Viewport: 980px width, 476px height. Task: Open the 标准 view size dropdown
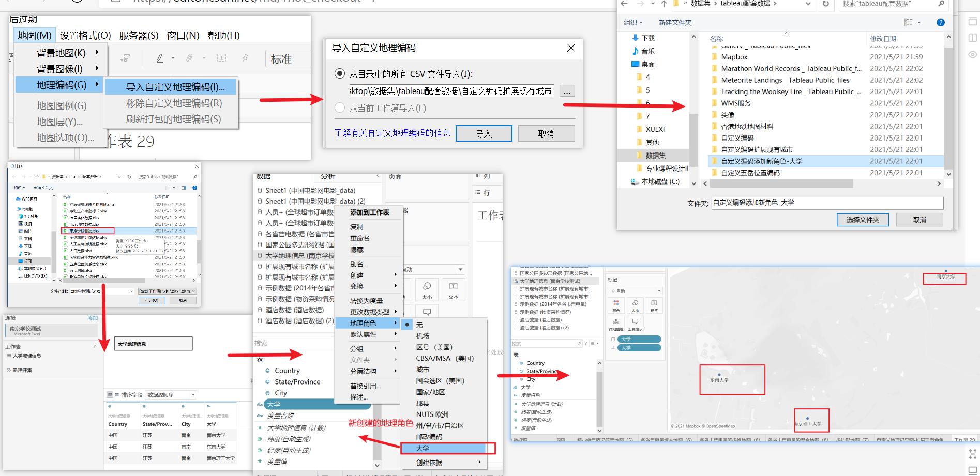tap(288, 59)
